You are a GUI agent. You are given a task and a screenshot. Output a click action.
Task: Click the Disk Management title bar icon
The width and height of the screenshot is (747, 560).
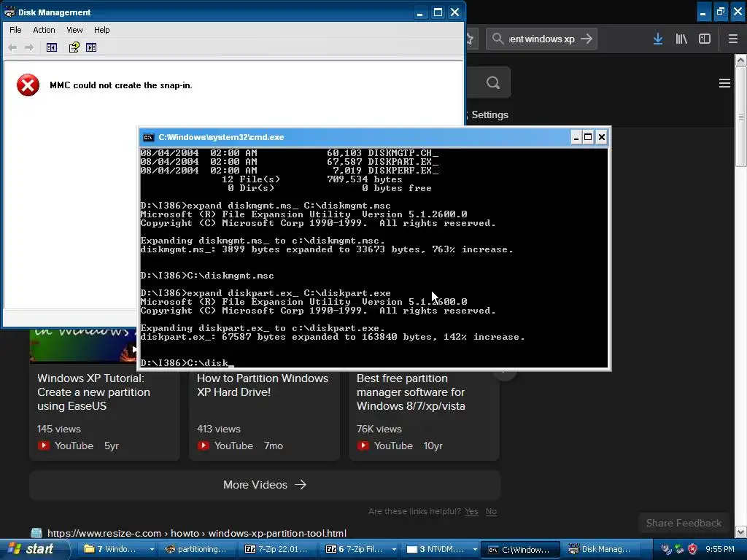point(9,12)
